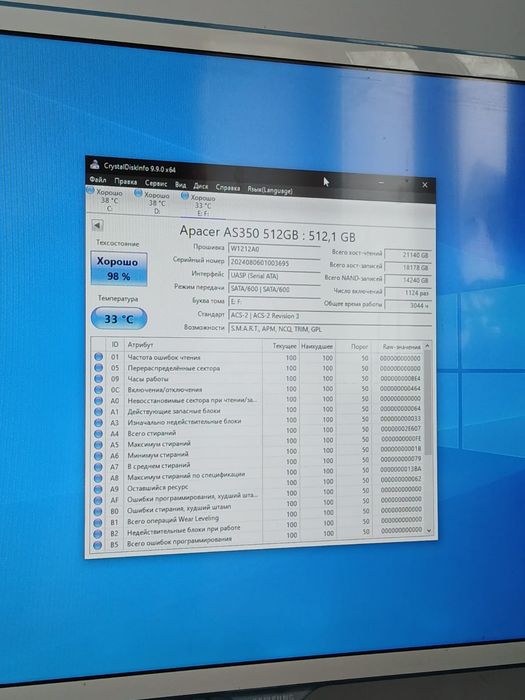Click the previous disk arrow button
This screenshot has height=700, width=525.
pyautogui.click(x=97, y=225)
